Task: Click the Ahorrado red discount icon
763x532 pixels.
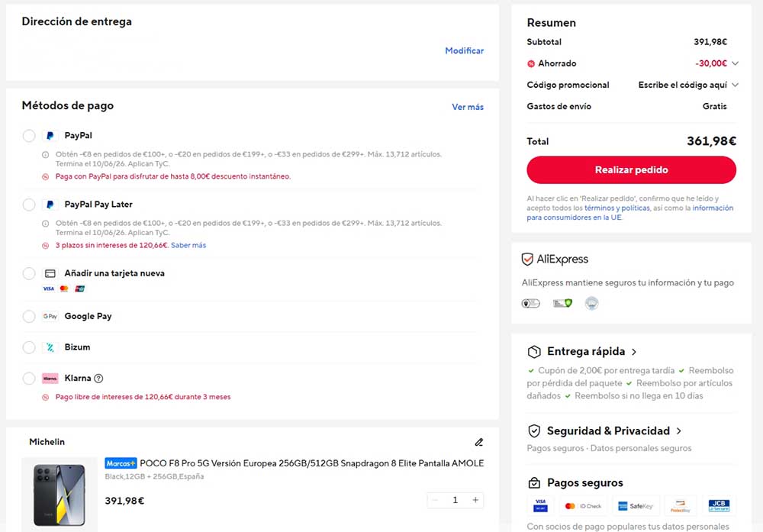Action: click(x=531, y=64)
